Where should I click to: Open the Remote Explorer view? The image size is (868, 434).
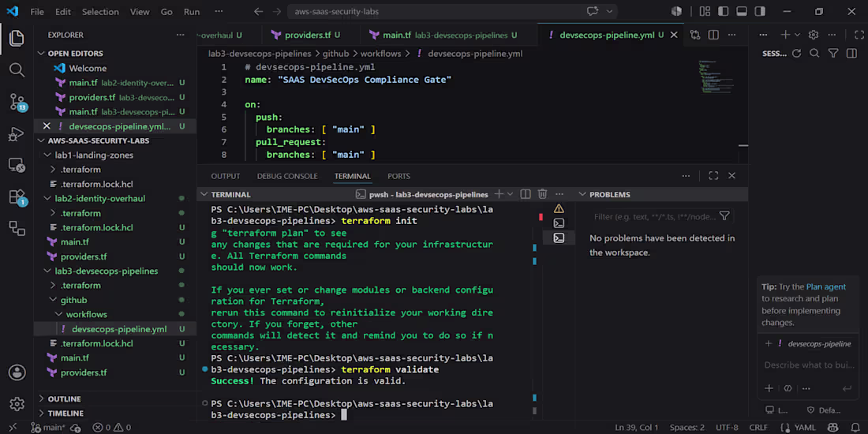pyautogui.click(x=17, y=165)
